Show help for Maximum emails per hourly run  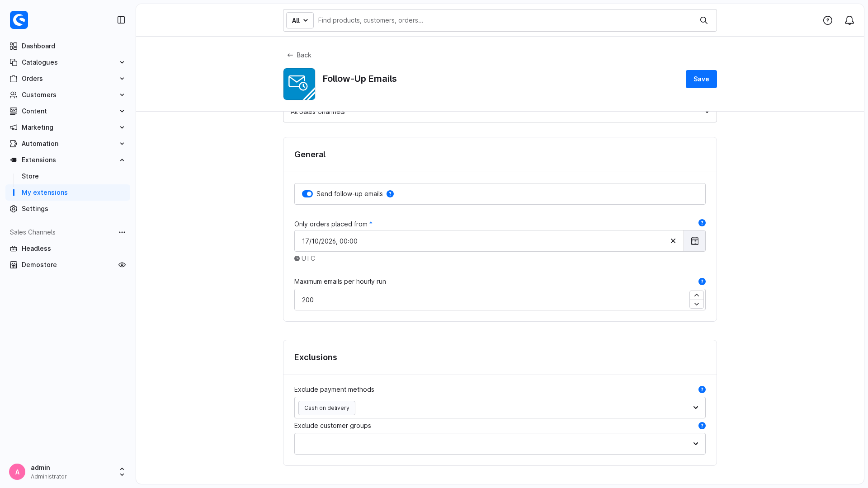click(702, 282)
